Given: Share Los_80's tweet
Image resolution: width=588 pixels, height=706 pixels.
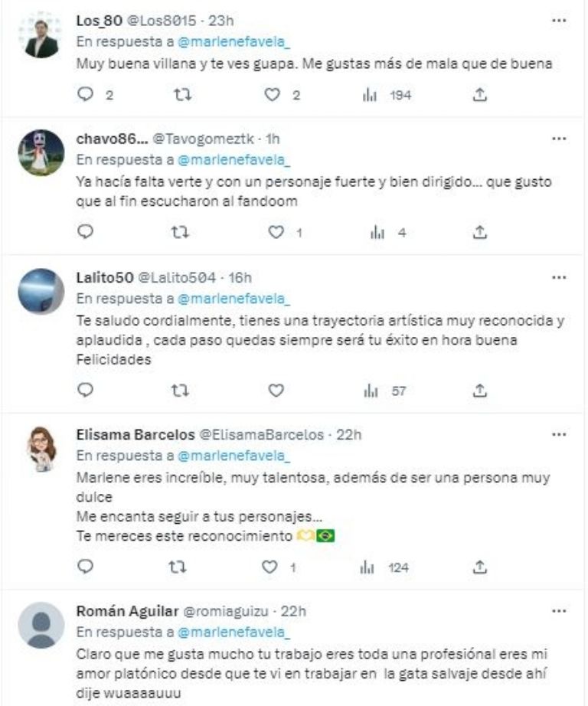Looking at the screenshot, I should 480,96.
